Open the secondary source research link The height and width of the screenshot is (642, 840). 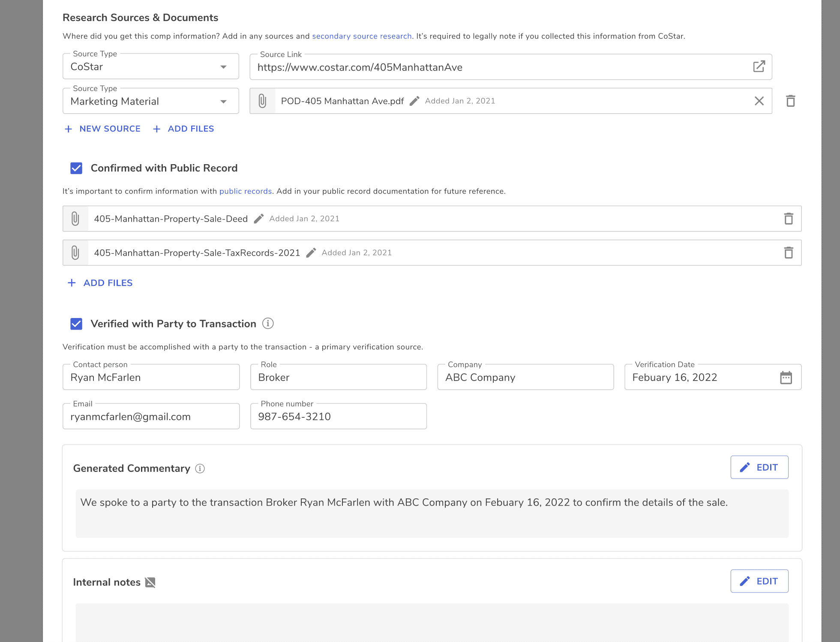pos(361,36)
